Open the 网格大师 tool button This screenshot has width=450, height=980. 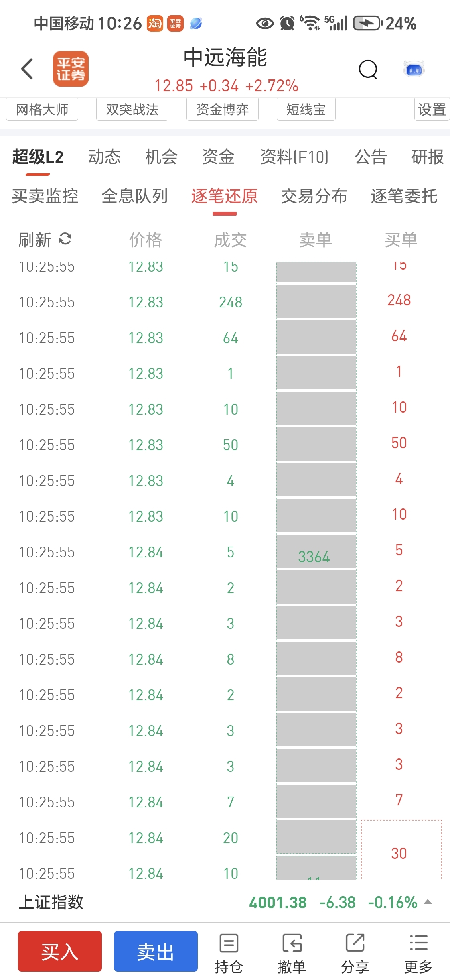[x=42, y=109]
